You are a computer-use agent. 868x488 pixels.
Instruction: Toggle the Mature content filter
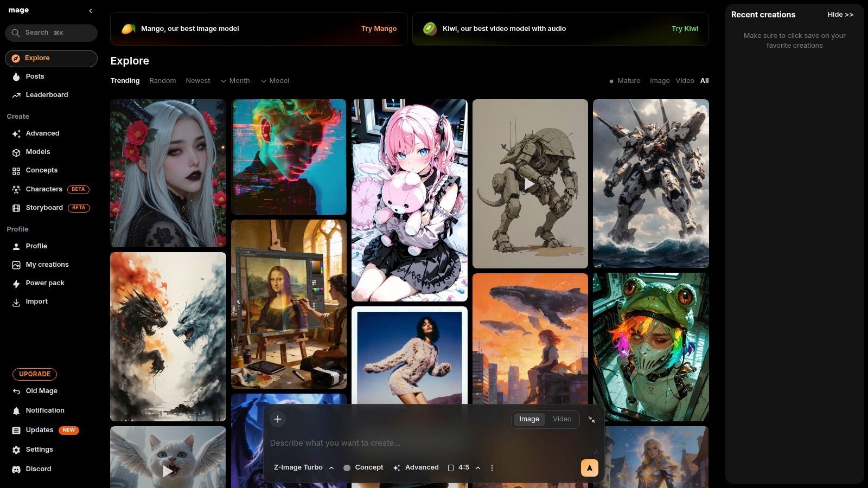click(x=624, y=81)
